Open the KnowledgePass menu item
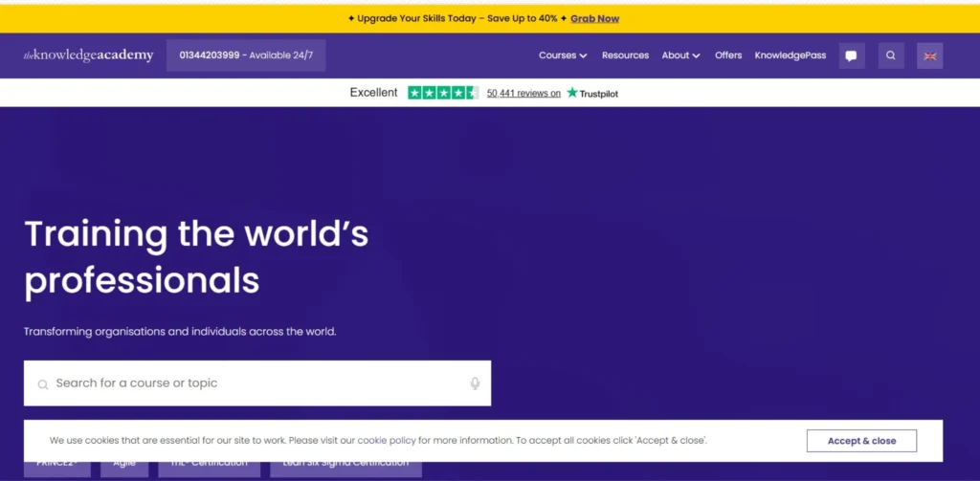Screen dimensions: 980x481 [790, 55]
